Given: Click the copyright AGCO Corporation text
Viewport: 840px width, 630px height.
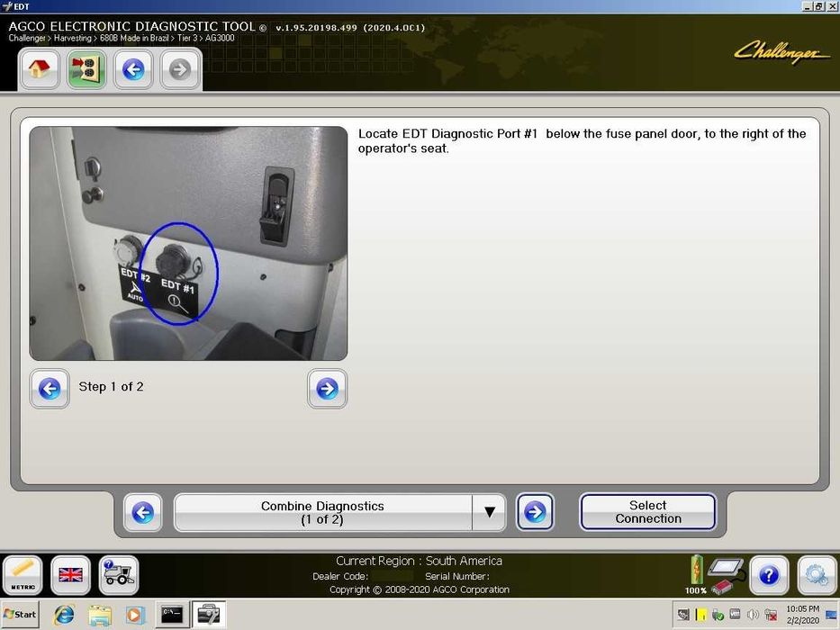Looking at the screenshot, I should (420, 589).
